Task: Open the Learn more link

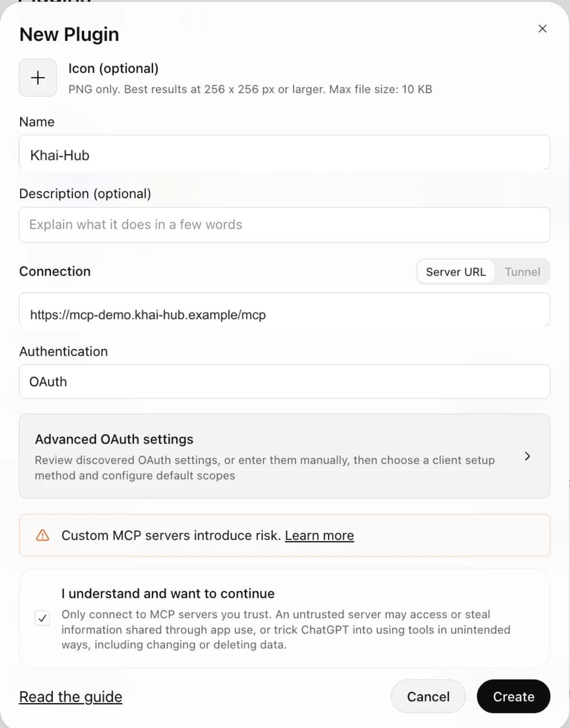Action: (319, 535)
